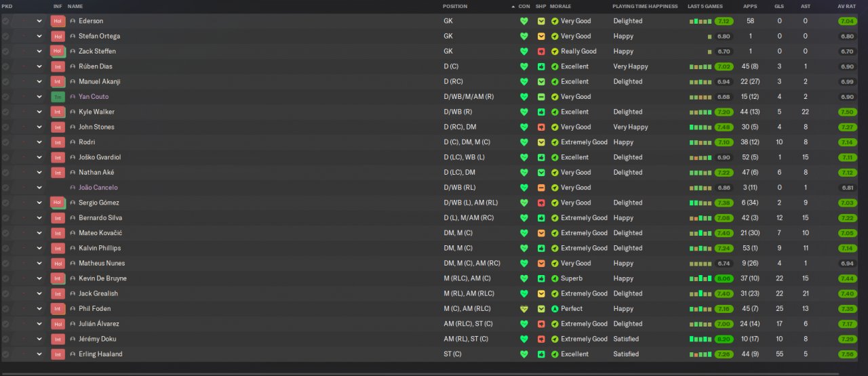Click Rúben Dias's 'Int' international duty badge
This screenshot has width=868, height=376.
[x=58, y=66]
